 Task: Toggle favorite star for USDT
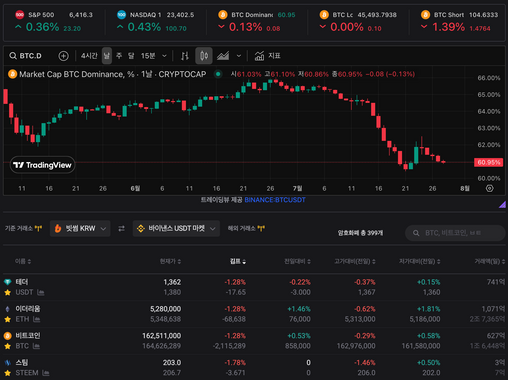(x=7, y=292)
